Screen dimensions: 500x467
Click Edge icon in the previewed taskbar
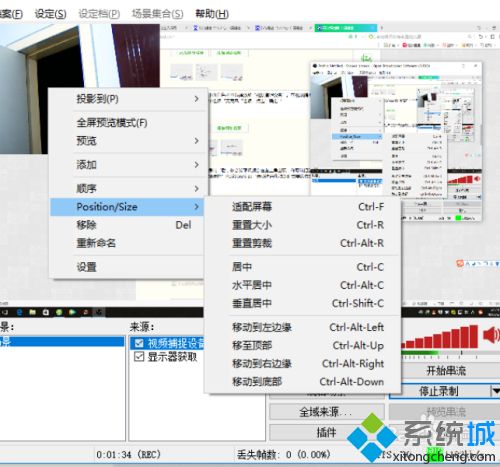(x=19, y=312)
